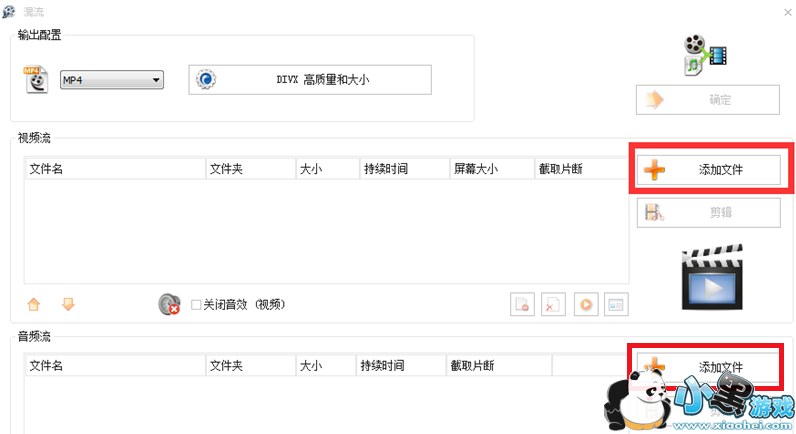
Task: Click the 剪辑 clip edit button
Action: [x=709, y=212]
